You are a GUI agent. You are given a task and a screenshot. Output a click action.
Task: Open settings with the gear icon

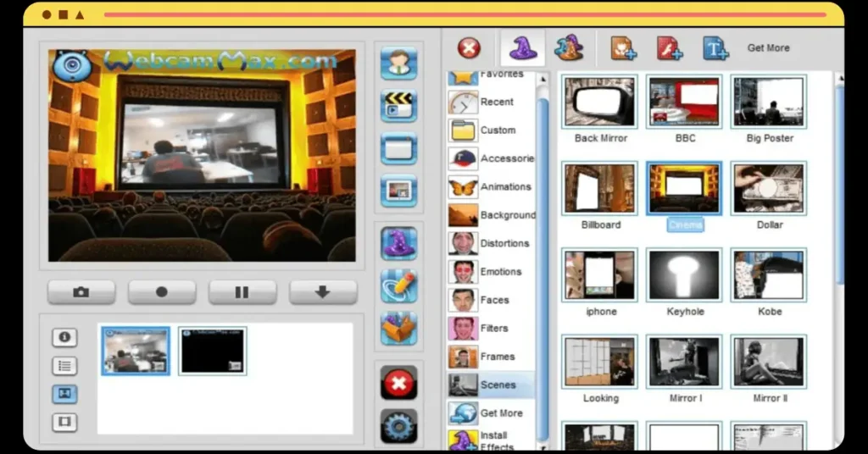(398, 426)
